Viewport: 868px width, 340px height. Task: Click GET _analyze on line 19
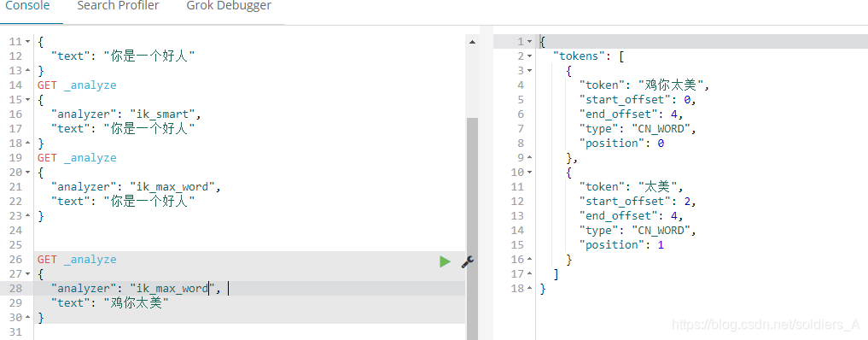click(77, 158)
